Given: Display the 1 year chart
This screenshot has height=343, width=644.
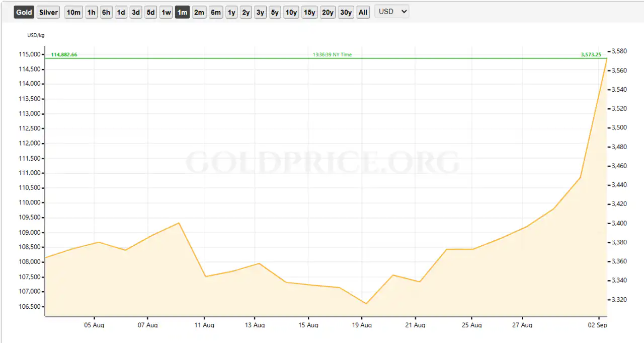Looking at the screenshot, I should [x=231, y=12].
